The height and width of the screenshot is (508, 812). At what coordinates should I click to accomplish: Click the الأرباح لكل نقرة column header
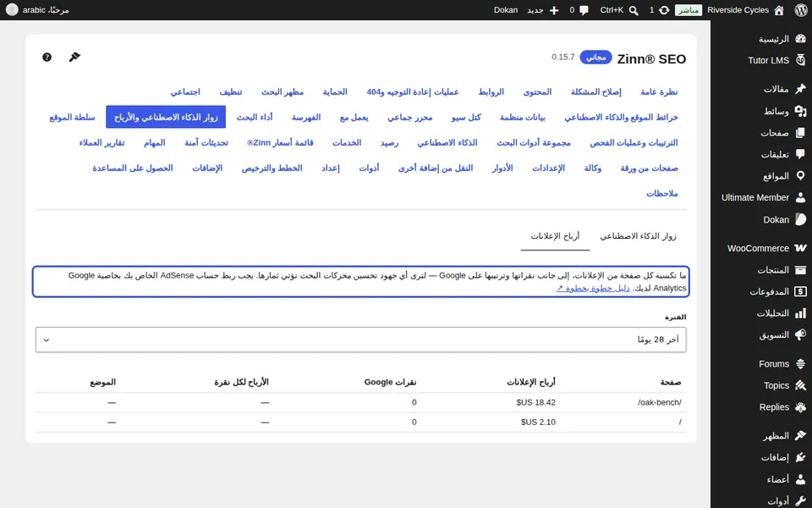tap(241, 382)
